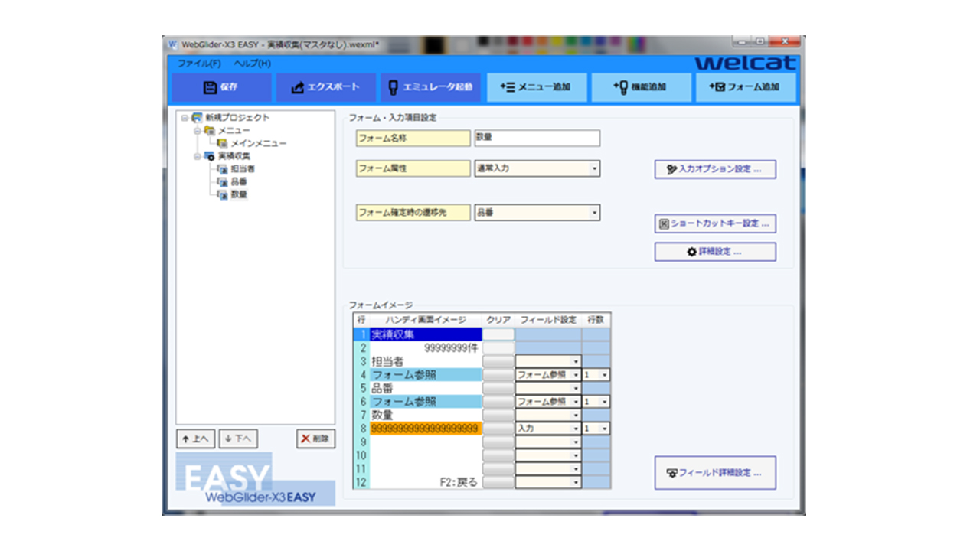The width and height of the screenshot is (980, 551).
Task: Click row 3 担当者 cell in form image
Action: click(x=426, y=361)
